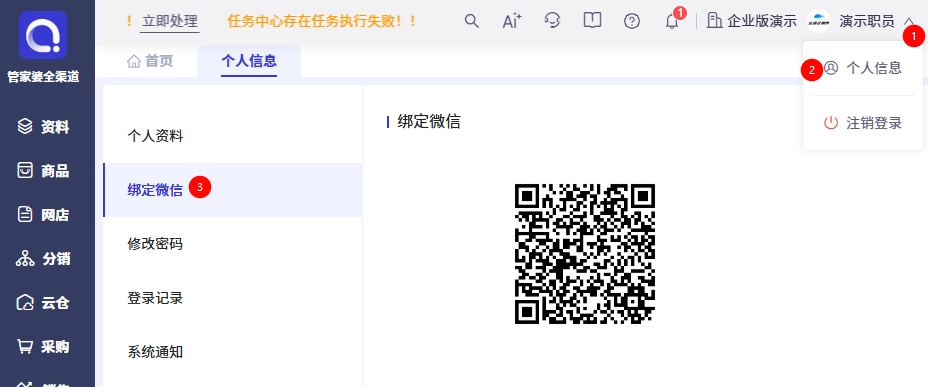Screen dimensions: 928x387
Task: Click the 绑定微信 section heading
Action: coord(429,122)
